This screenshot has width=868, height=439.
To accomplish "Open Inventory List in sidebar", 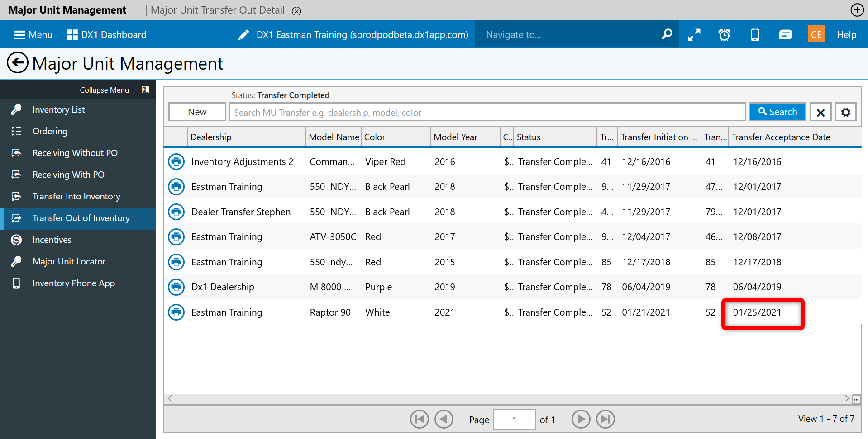I will pyautogui.click(x=78, y=109).
